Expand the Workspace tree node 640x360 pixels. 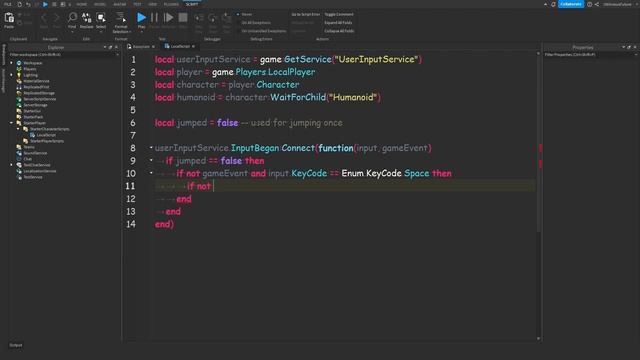tap(11, 63)
